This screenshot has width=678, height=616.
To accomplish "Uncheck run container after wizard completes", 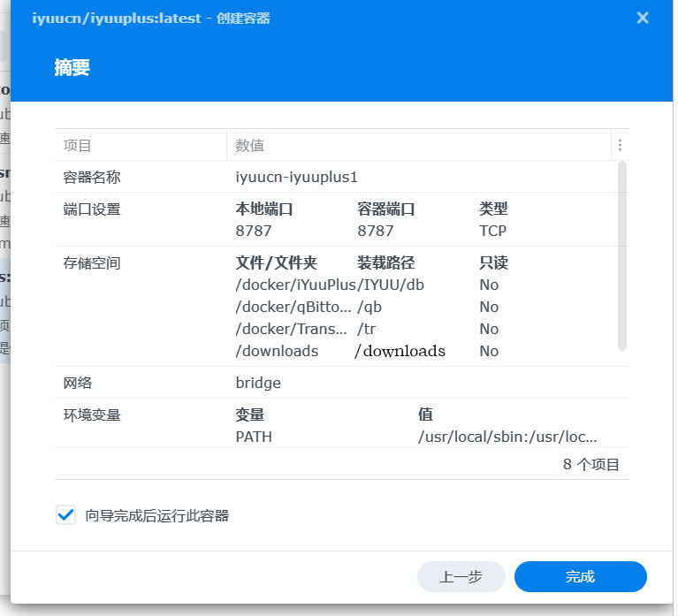I will (65, 515).
